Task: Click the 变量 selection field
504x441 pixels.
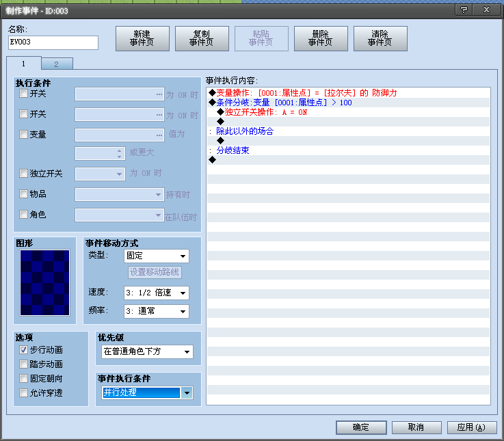Action: pyautogui.click(x=120, y=135)
